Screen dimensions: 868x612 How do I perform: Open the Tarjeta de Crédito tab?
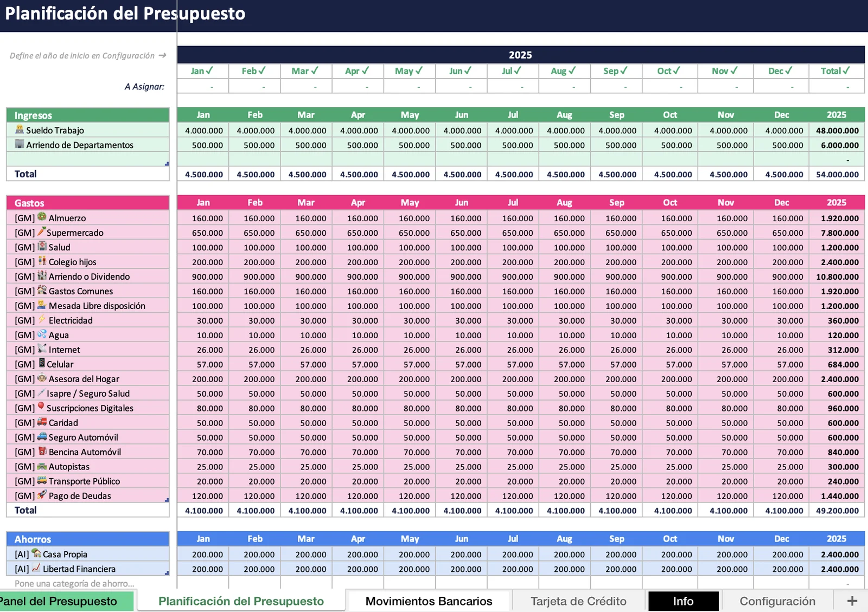[578, 601]
